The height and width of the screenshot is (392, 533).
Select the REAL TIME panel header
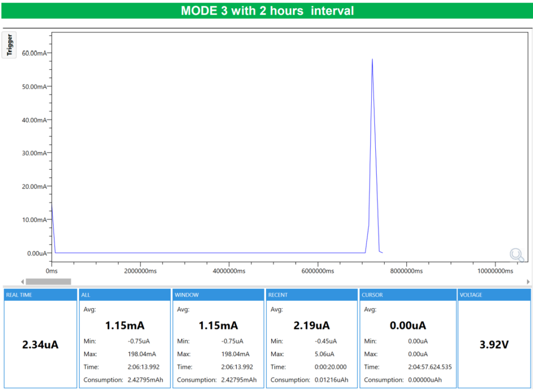[40, 295]
